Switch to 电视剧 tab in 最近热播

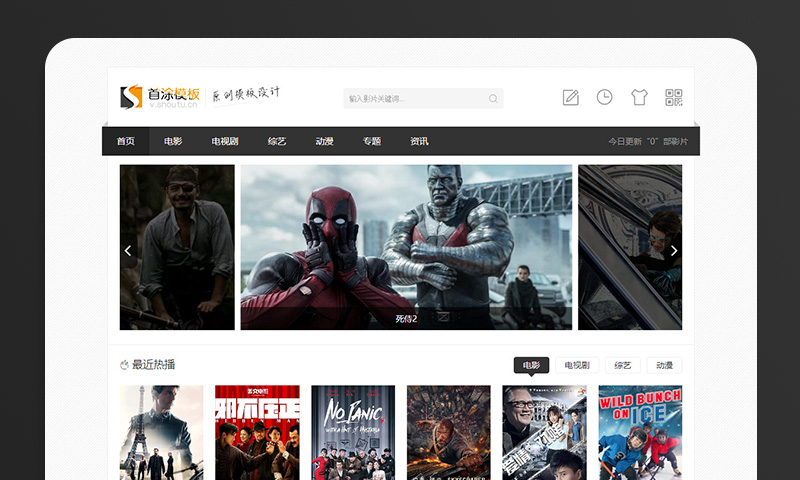coord(577,365)
